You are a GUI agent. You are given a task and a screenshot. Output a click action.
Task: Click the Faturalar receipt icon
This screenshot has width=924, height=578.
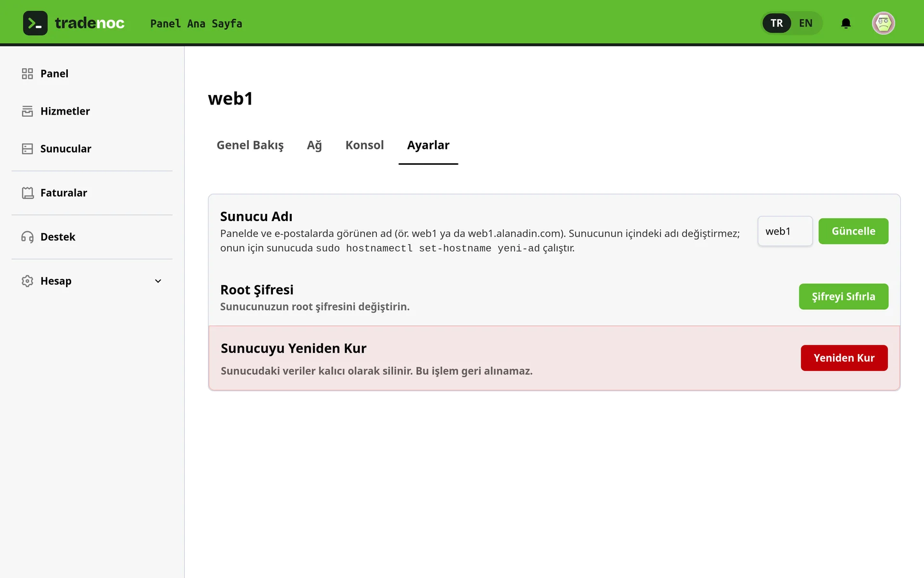[x=27, y=193]
